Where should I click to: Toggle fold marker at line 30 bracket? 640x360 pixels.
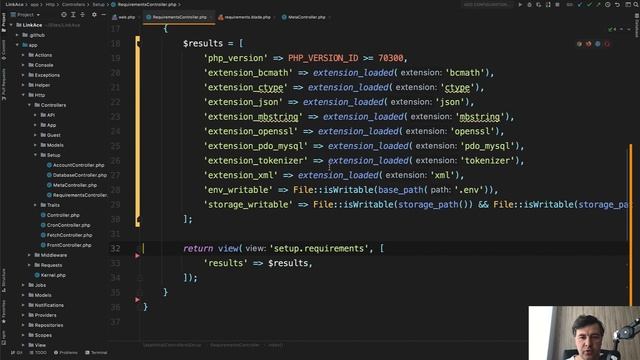(138, 219)
